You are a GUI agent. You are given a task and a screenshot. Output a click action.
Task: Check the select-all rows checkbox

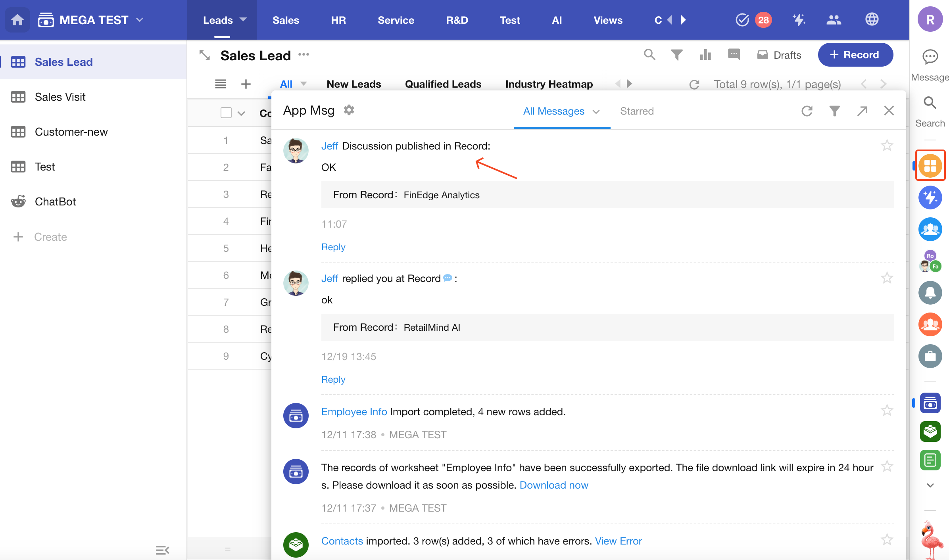point(226,113)
